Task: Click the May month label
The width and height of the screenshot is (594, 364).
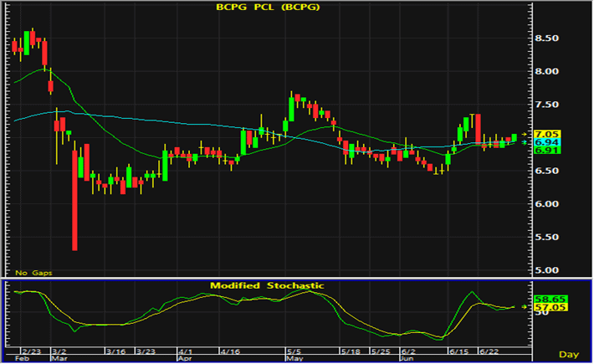Action: pos(295,358)
